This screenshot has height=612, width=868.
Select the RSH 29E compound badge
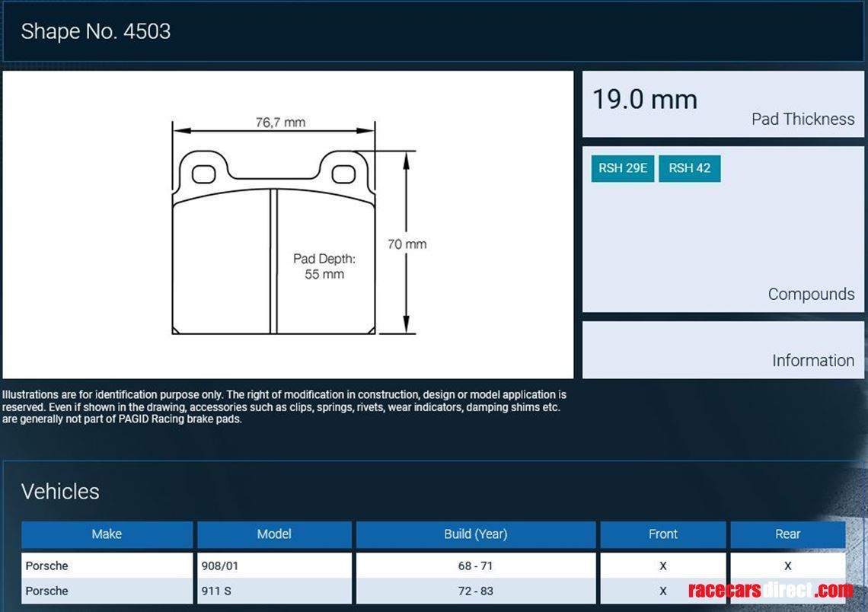622,168
